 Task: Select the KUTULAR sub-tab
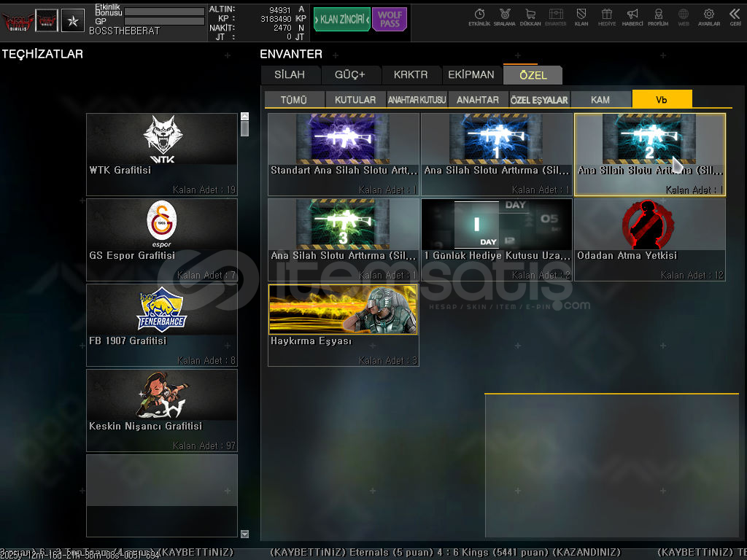click(355, 100)
